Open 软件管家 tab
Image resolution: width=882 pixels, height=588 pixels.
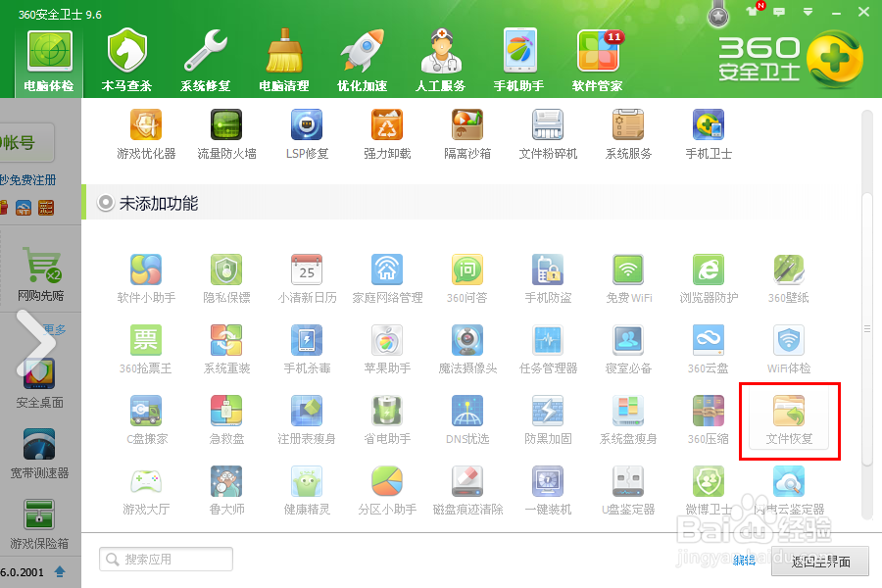598,62
